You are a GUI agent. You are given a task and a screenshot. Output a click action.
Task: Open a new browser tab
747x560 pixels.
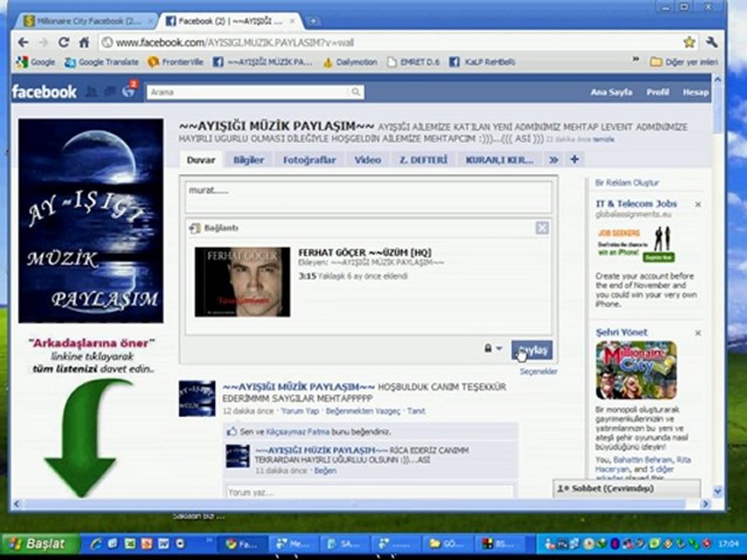tap(313, 21)
